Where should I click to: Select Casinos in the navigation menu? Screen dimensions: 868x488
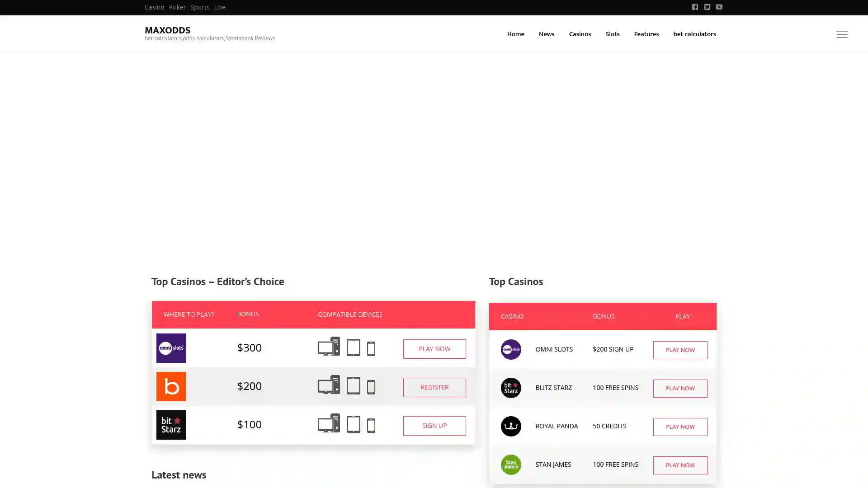coord(580,34)
